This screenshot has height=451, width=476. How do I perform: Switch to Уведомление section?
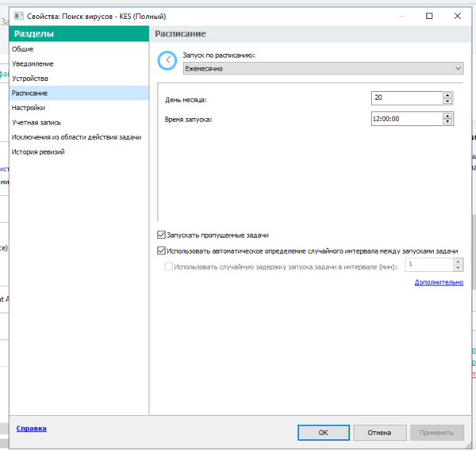point(33,63)
